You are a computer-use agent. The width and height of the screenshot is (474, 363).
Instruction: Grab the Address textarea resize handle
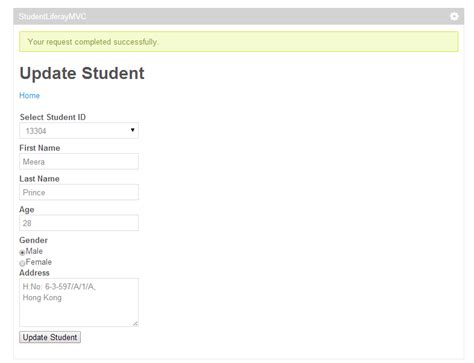point(135,323)
